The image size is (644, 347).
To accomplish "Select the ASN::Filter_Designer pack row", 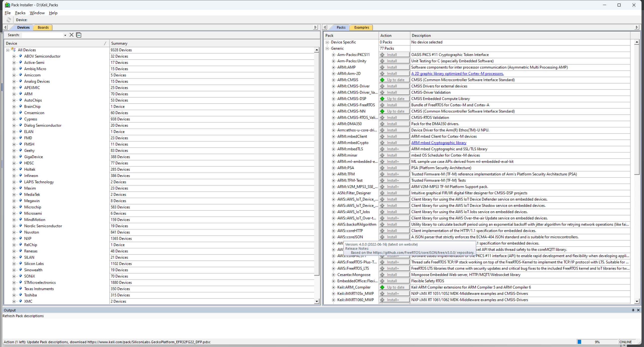I will 477,193.
